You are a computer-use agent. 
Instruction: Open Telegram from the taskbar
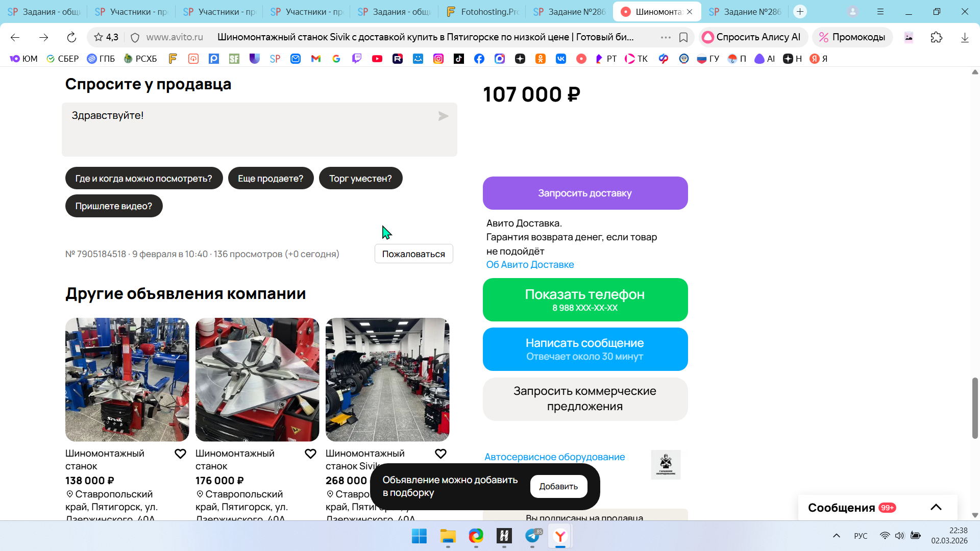click(532, 536)
